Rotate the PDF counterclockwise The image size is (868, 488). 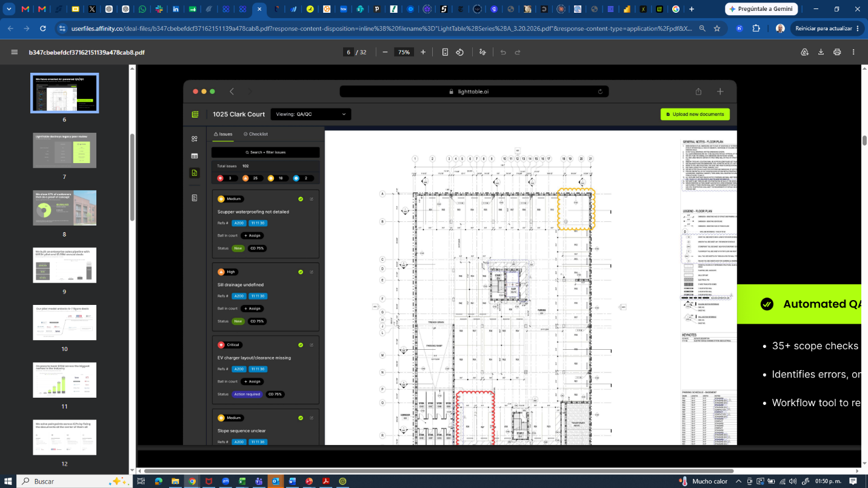[x=460, y=52]
